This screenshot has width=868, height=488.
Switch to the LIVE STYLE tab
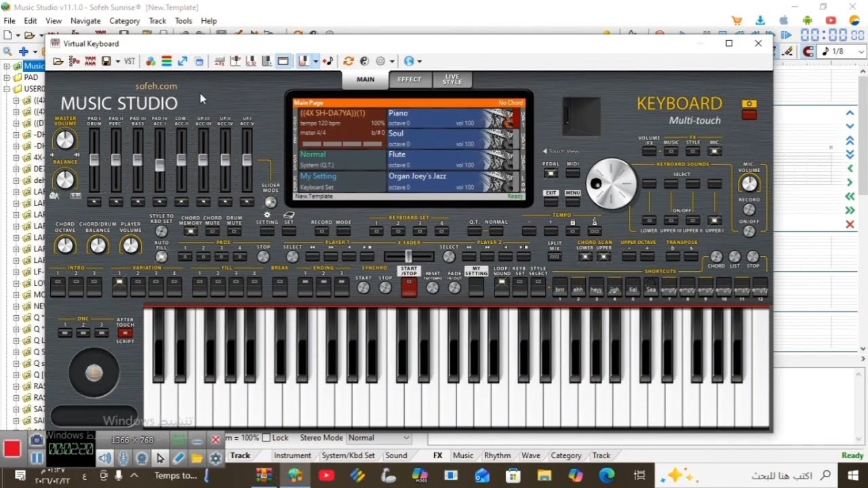tap(452, 79)
